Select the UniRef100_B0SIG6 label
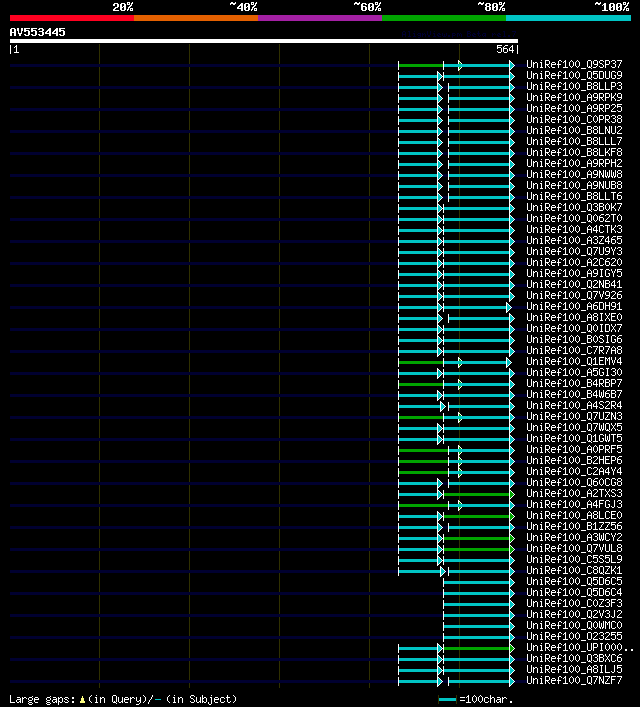Screen dimensions: 640x707 pyautogui.click(x=574, y=339)
